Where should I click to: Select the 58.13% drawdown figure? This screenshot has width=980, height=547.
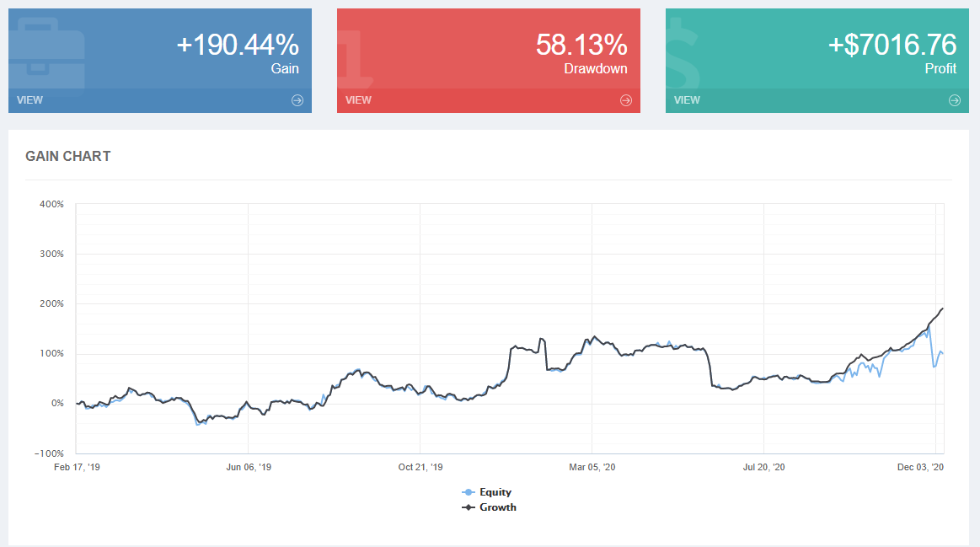pyautogui.click(x=581, y=45)
